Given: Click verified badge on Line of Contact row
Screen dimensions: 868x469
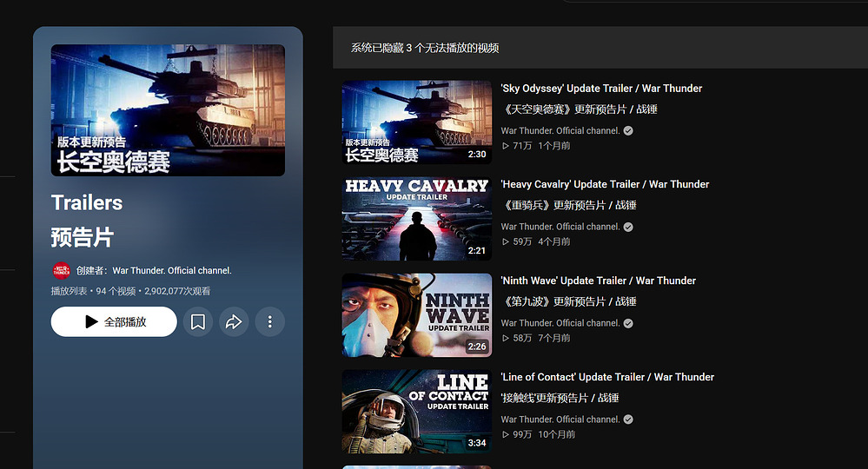Looking at the screenshot, I should (628, 419).
